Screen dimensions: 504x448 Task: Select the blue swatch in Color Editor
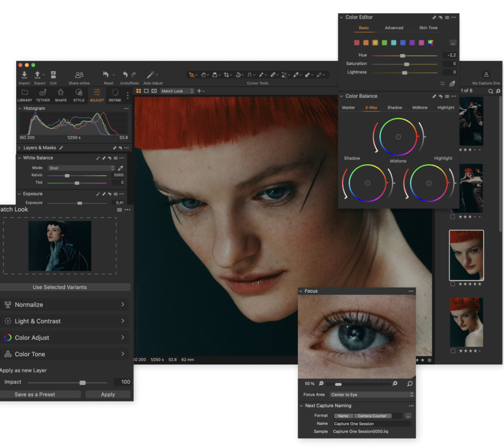coord(403,43)
